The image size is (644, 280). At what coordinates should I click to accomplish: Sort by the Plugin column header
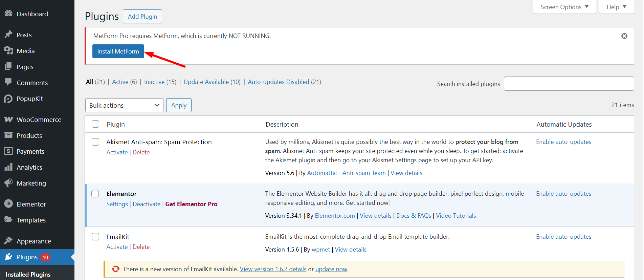tap(116, 124)
